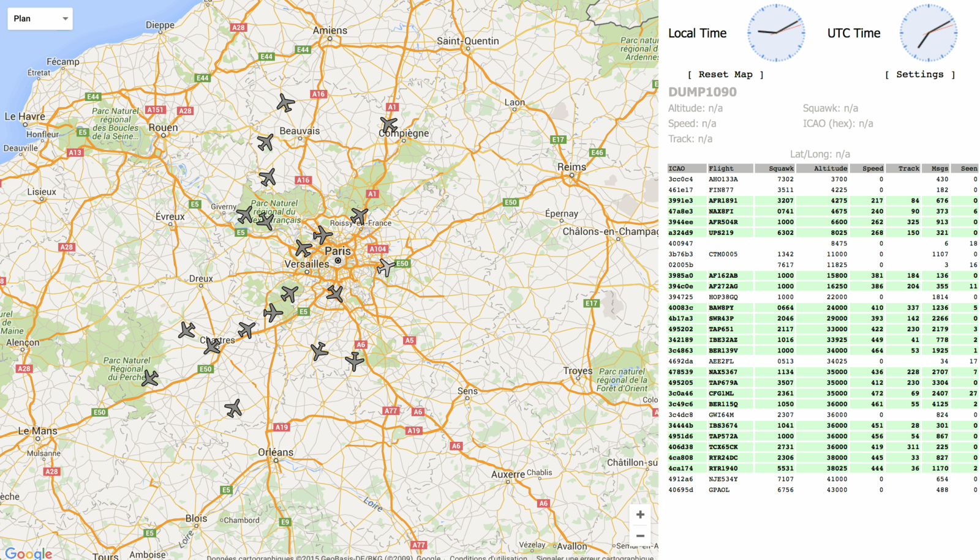This screenshot has width=980, height=560.
Task: Select the aircraft marker directly above Versailles label
Action: click(303, 248)
